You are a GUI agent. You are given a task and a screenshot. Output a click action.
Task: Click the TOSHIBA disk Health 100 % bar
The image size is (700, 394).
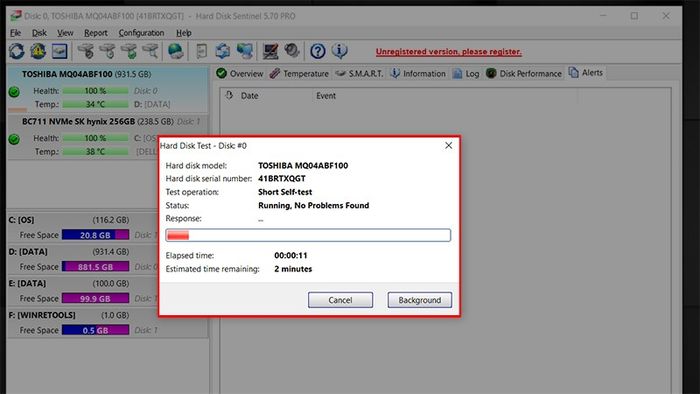[x=96, y=91]
